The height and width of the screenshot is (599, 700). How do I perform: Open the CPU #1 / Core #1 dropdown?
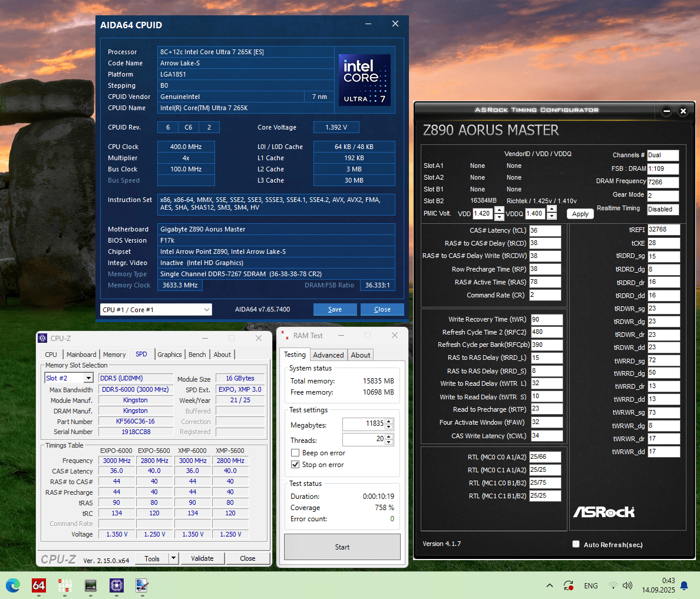click(x=156, y=310)
